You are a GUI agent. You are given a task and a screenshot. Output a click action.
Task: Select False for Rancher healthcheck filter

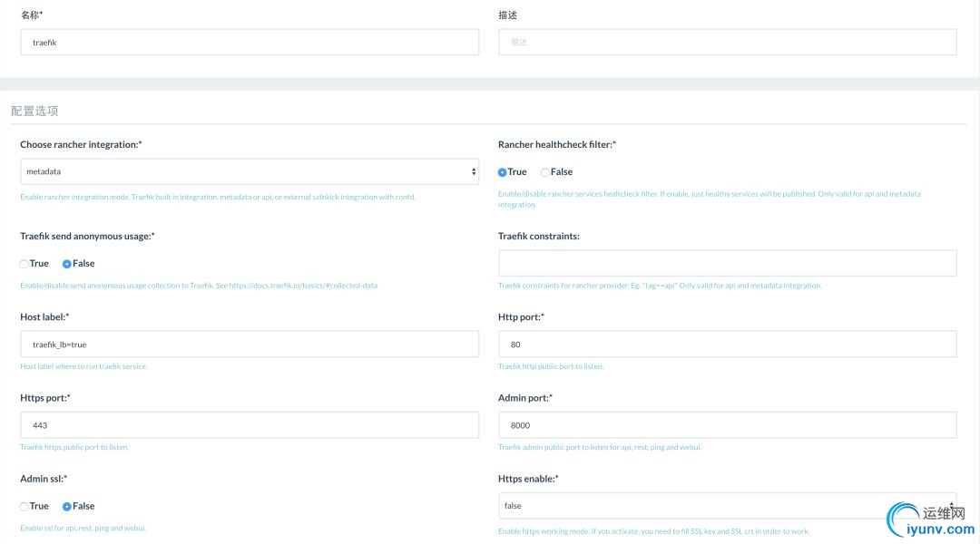pos(545,172)
